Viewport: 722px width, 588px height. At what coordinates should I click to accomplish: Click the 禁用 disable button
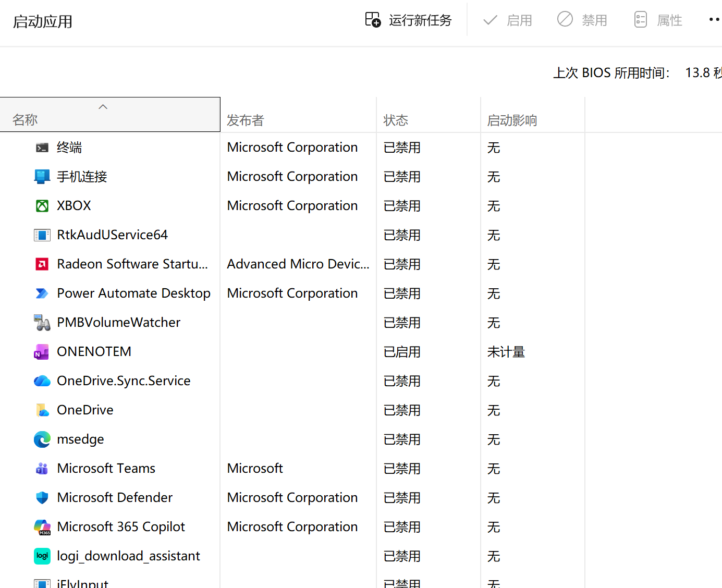tap(582, 20)
